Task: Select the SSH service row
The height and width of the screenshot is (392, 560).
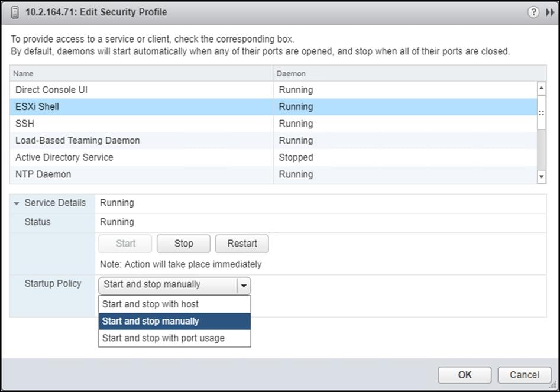Action: coord(118,124)
